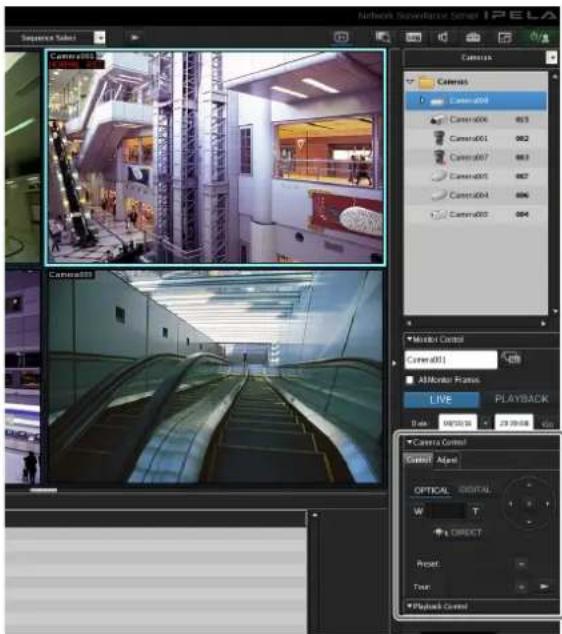The width and height of the screenshot is (562, 634).
Task: Tilt camera down with pan pad arrow
Action: tap(529, 522)
